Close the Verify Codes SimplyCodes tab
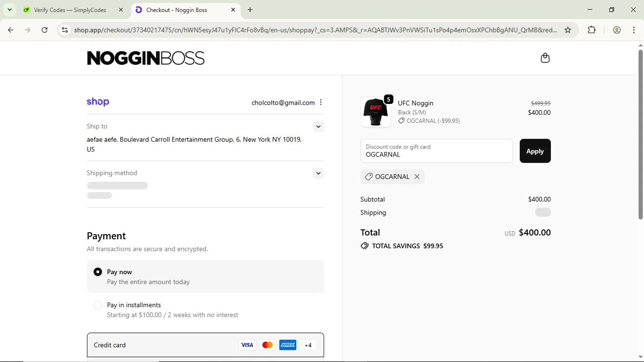The height and width of the screenshot is (362, 644). click(121, 9)
